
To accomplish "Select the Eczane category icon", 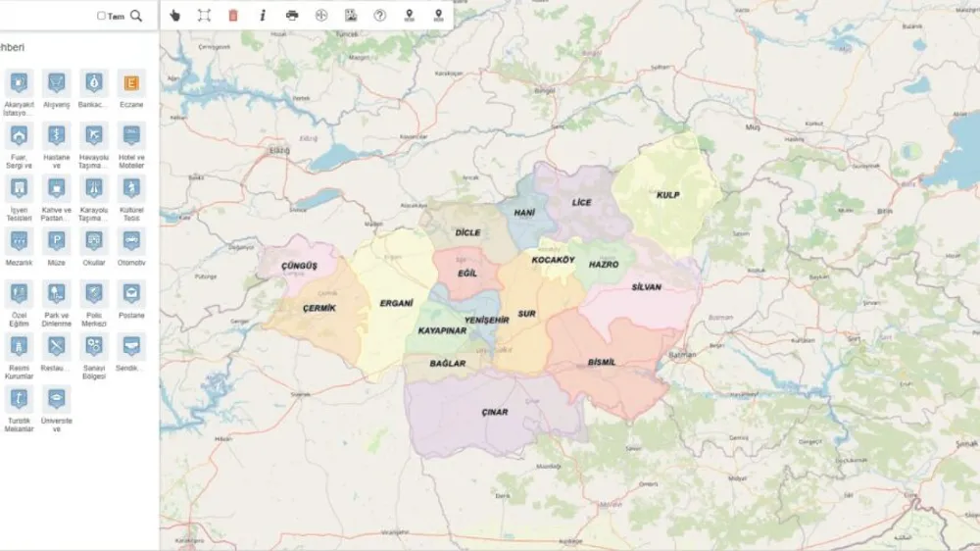I will coord(131,83).
